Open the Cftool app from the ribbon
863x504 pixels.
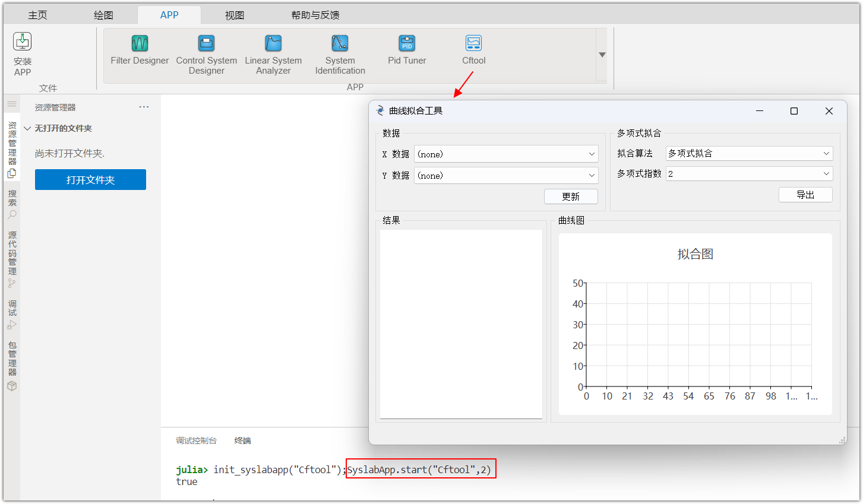[x=474, y=49]
